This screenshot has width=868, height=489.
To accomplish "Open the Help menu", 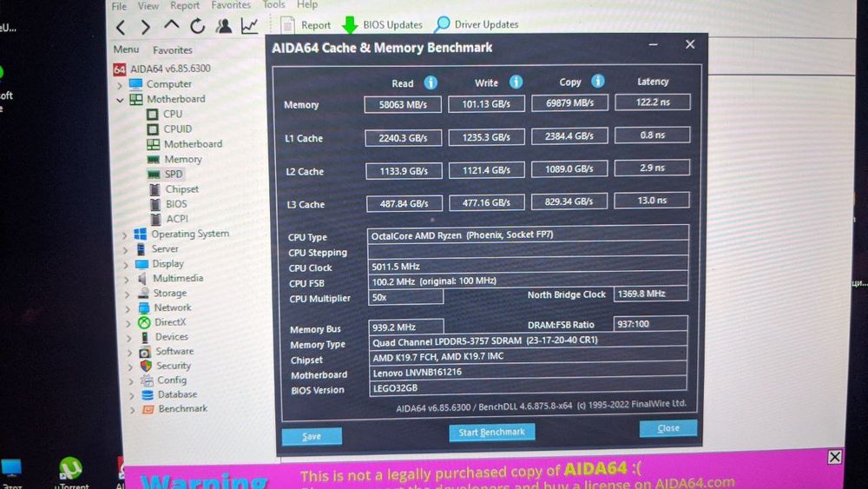I will point(307,4).
